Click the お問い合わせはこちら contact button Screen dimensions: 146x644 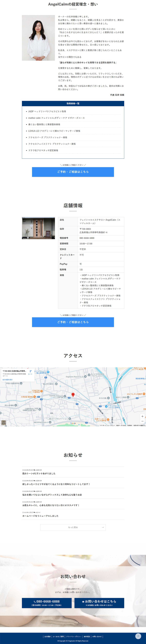pyautogui.click(x=99, y=603)
